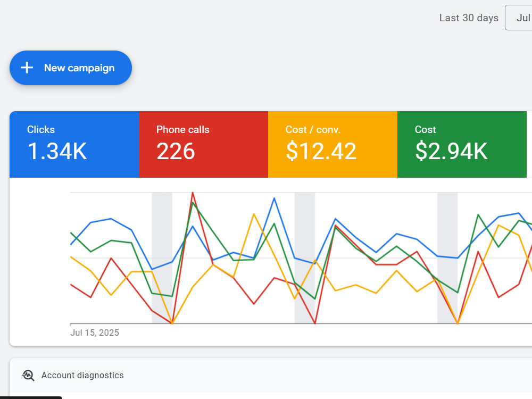Select the Phone calls metric card
The image size is (532, 399).
coord(203,144)
